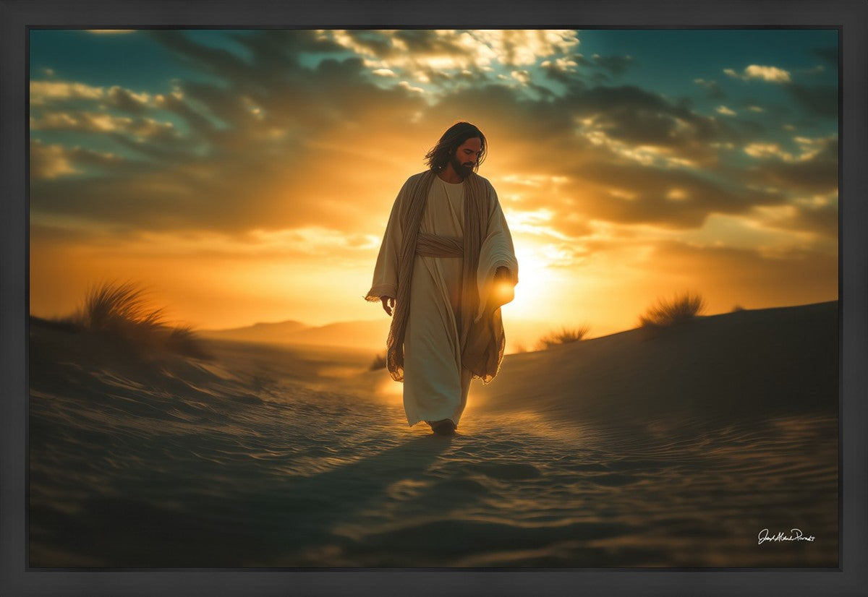Click the black frame's top edge
The width and height of the screenshot is (868, 597).
pos(434,13)
